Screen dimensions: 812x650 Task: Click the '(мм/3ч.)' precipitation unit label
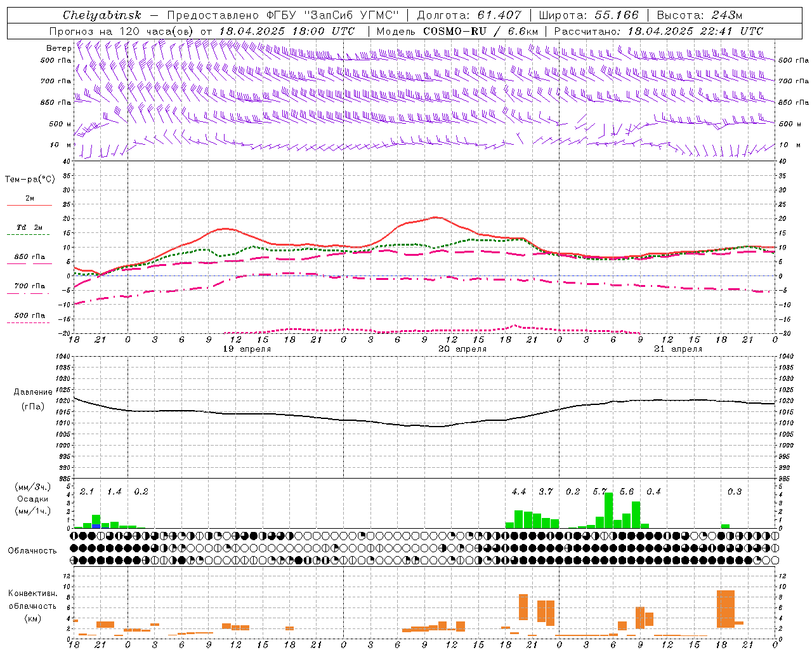tap(33, 487)
